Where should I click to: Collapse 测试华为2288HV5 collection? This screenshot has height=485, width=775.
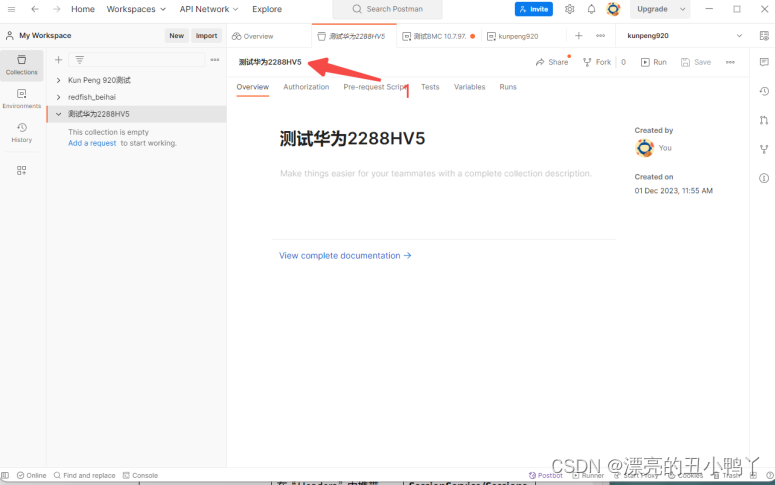click(x=58, y=114)
